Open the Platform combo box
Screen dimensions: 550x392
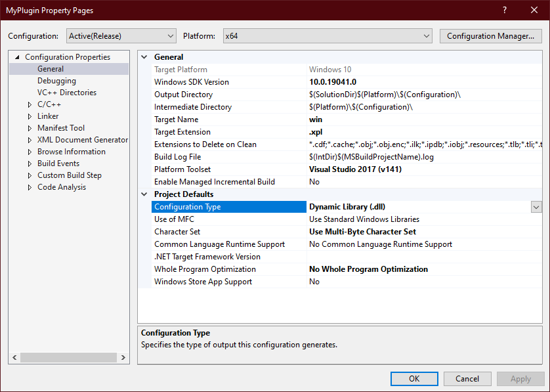click(426, 35)
